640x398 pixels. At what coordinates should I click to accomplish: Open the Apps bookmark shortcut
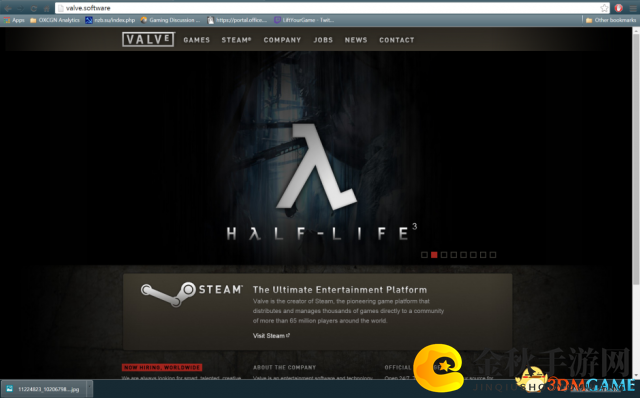(x=14, y=20)
